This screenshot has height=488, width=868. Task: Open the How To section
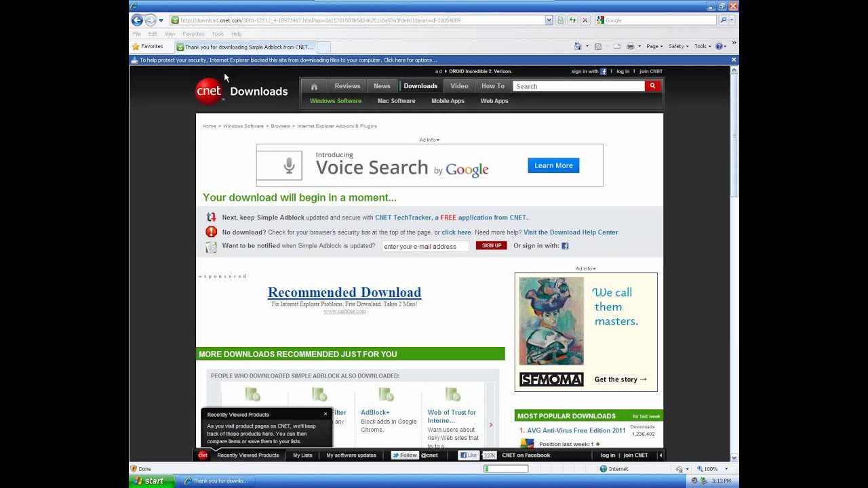[493, 86]
